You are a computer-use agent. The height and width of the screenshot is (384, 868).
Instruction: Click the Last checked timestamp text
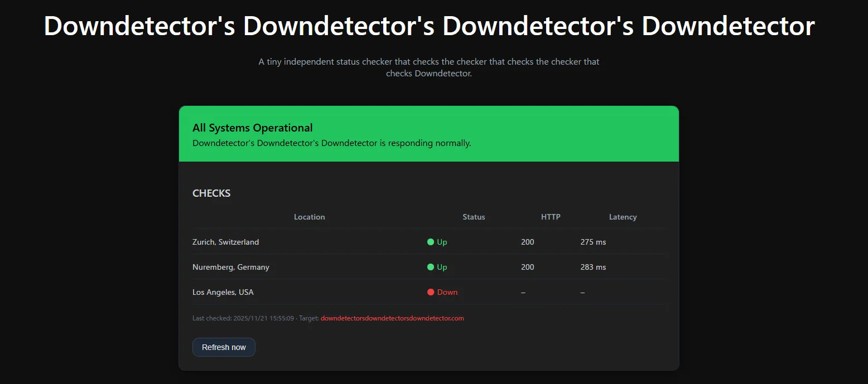243,318
